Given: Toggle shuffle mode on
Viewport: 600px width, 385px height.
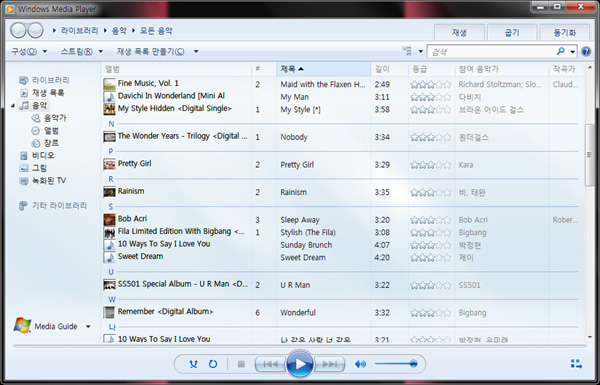Looking at the screenshot, I should (194, 364).
